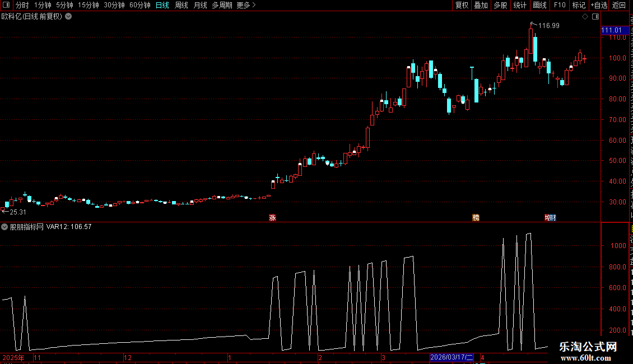The height and width of the screenshot is (364, 633).
Task: Click the 2026/03/17 date marker
Action: (x=452, y=357)
